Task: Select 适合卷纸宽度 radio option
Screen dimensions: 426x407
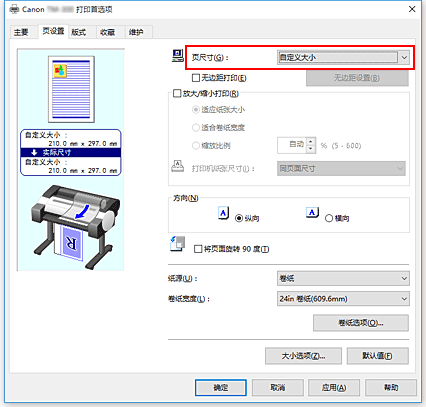Action: [196, 128]
